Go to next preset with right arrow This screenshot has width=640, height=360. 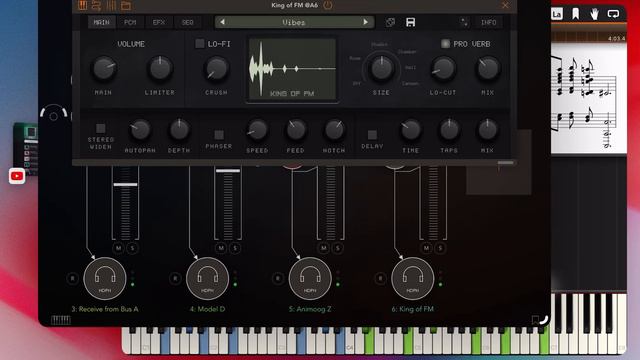coord(365,22)
